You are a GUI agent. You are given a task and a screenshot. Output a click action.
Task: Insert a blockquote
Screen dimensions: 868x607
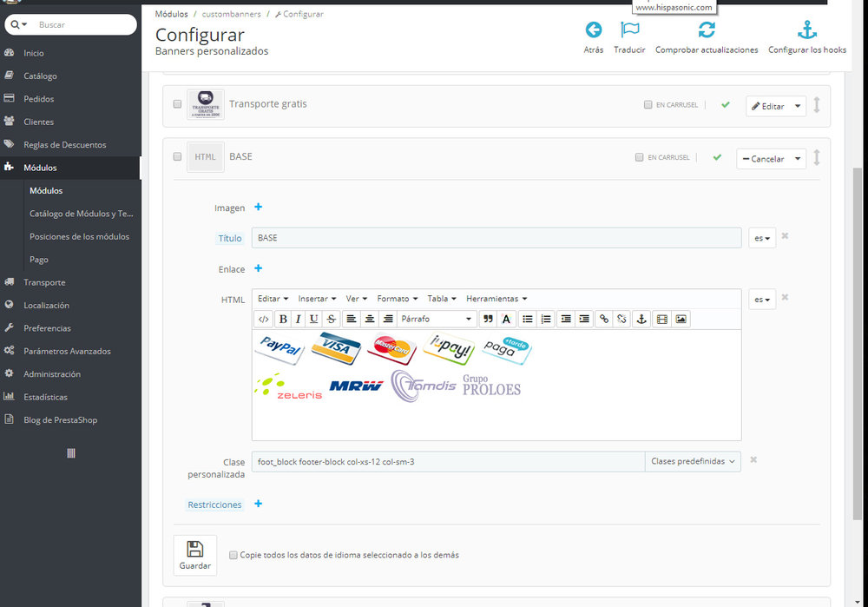(x=488, y=319)
